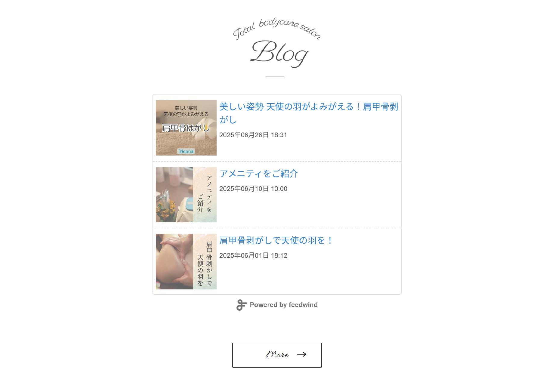
Task: Click the date 2025年06月01日 18:12
Action: coord(253,255)
